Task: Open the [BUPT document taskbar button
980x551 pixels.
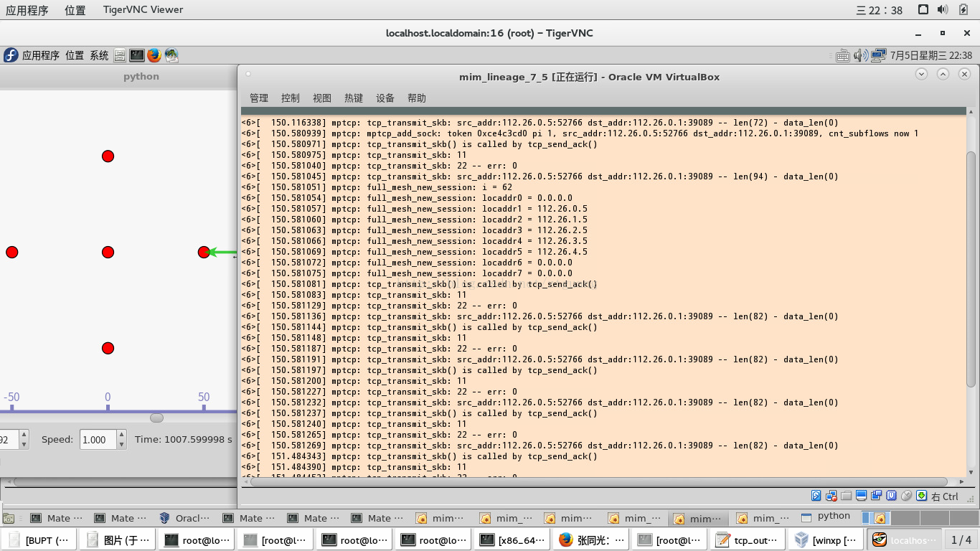Action: 40,540
